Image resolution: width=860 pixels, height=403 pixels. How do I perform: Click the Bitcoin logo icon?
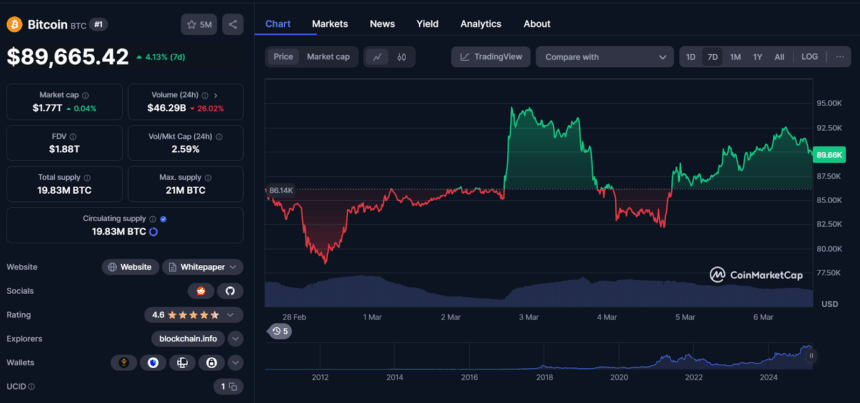click(14, 24)
